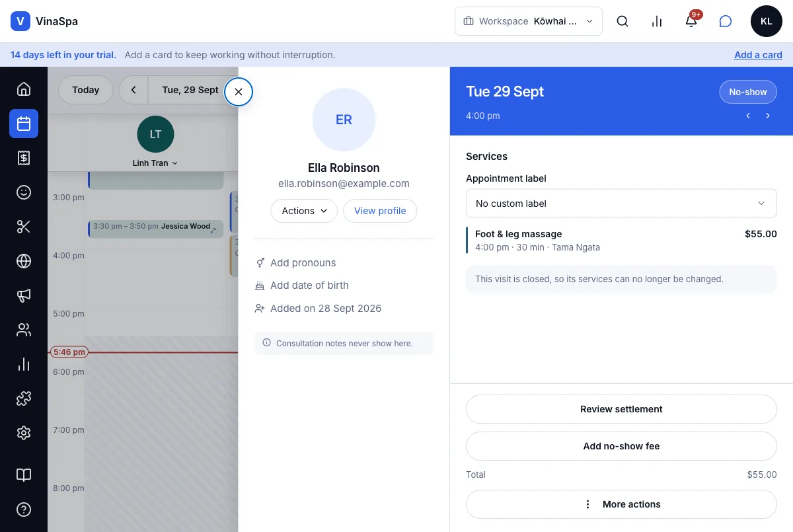793x532 pixels.
Task: Click Review settlement button
Action: (621, 409)
